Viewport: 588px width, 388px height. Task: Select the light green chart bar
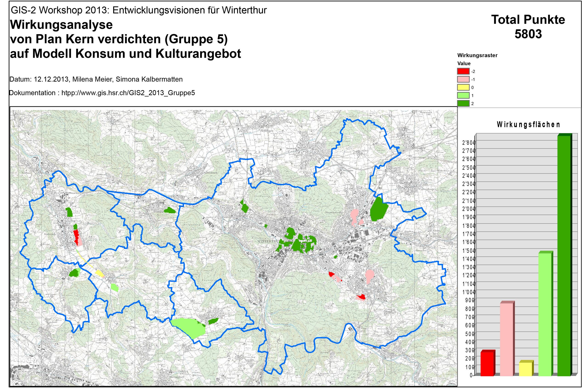tap(545, 315)
